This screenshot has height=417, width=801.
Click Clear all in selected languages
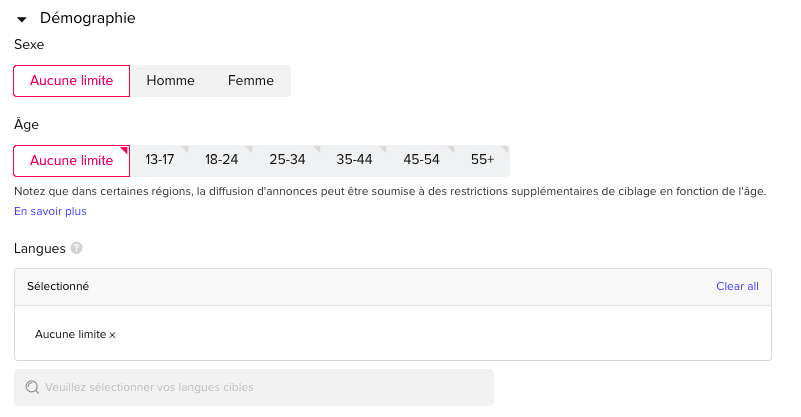737,286
